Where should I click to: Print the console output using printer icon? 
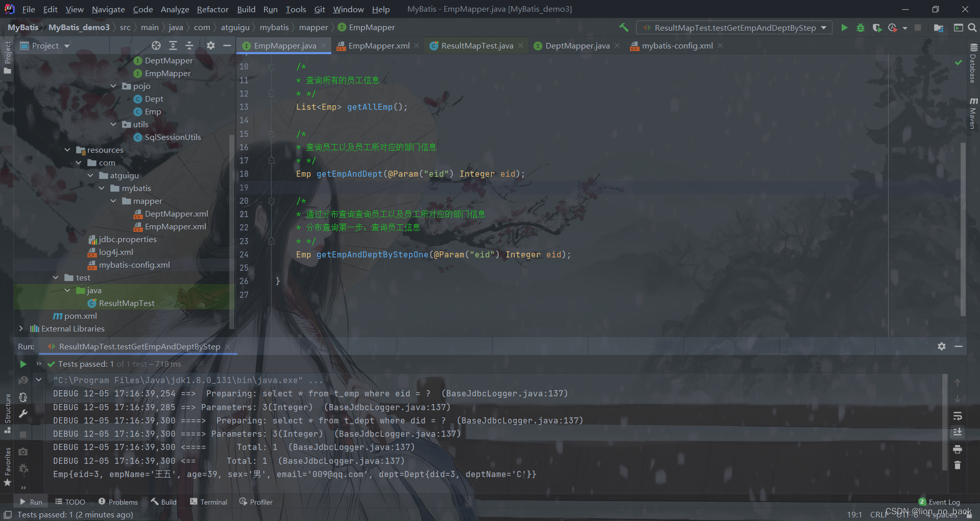coord(958,449)
